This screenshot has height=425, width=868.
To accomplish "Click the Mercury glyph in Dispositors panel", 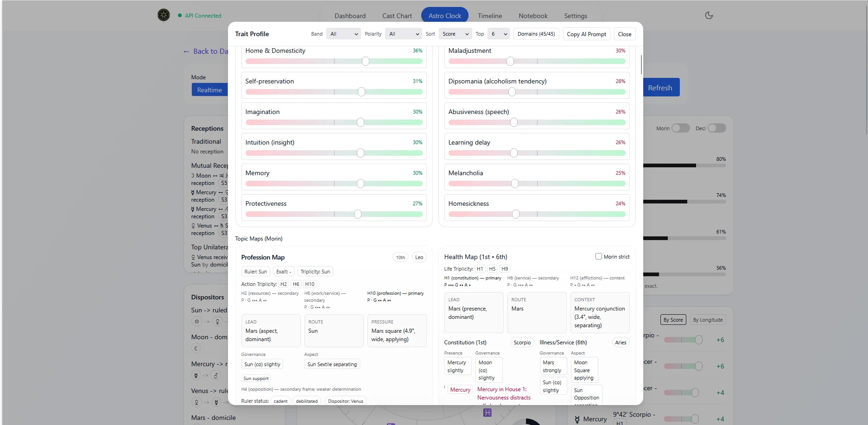I will click(x=196, y=375).
